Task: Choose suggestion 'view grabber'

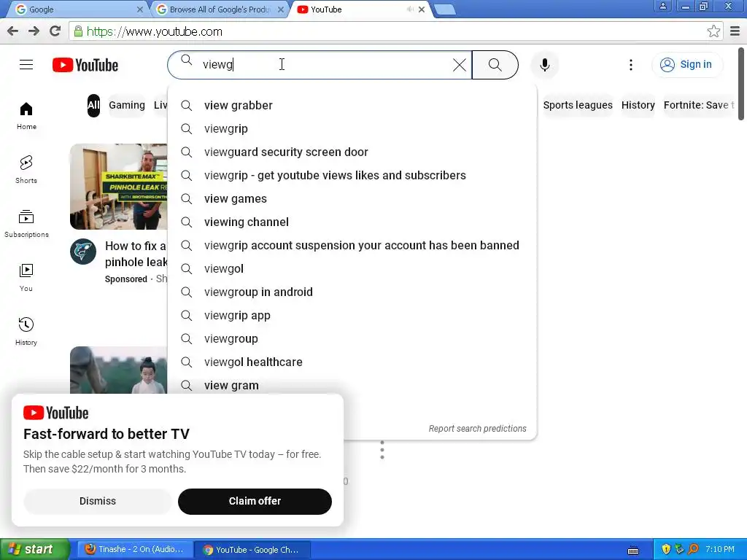Action: [x=352, y=105]
